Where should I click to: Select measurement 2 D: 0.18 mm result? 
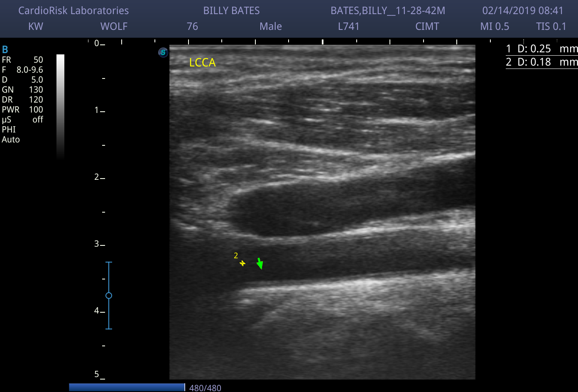(x=541, y=62)
